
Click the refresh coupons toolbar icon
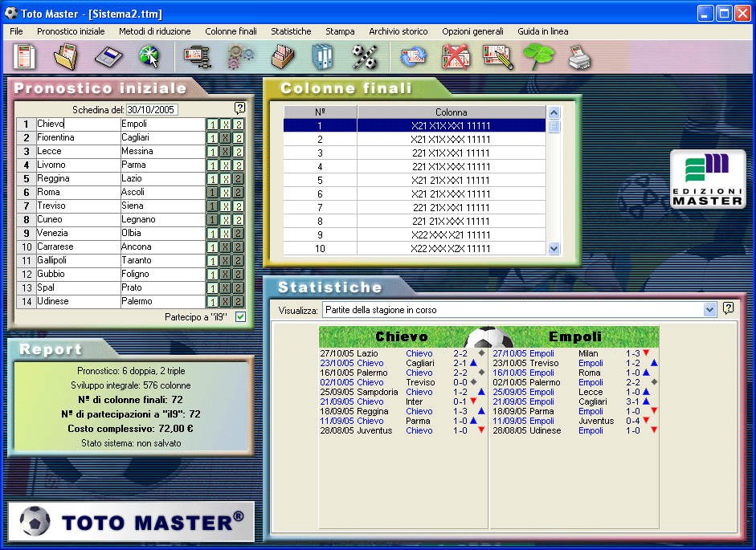(x=413, y=57)
